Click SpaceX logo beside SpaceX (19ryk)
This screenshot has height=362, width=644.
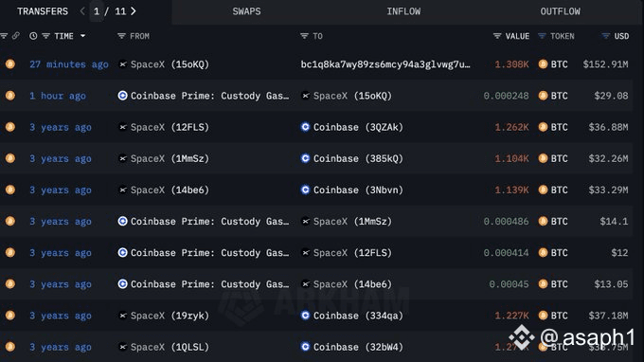coord(122,316)
